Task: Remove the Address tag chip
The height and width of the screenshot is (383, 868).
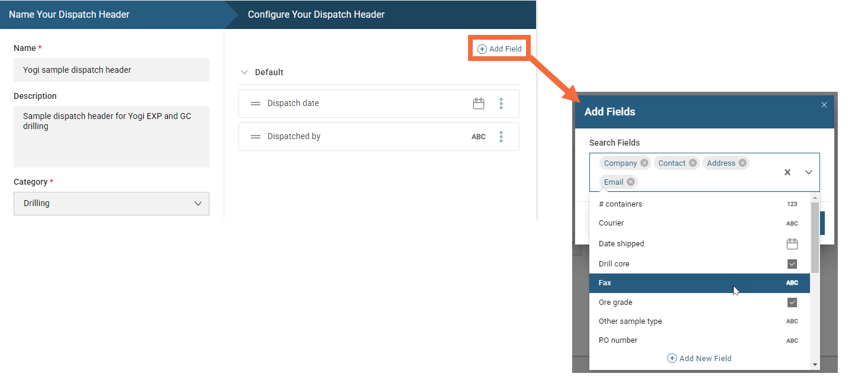Action: tap(743, 163)
